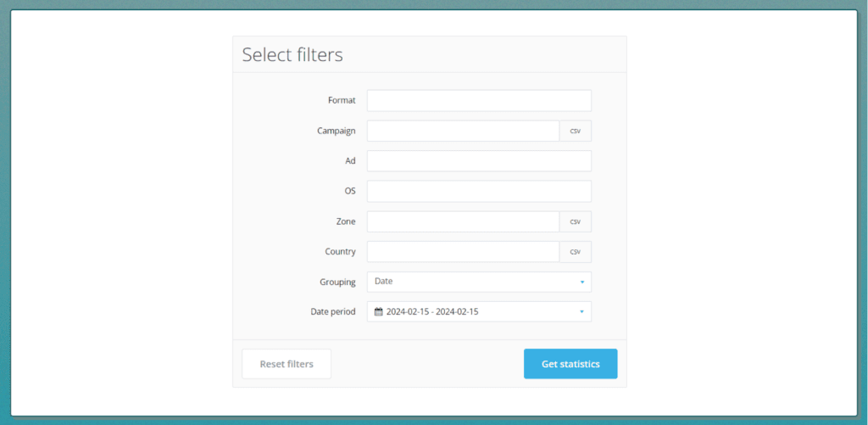
Task: Open the Grouping dropdown set to Date
Action: click(x=479, y=282)
